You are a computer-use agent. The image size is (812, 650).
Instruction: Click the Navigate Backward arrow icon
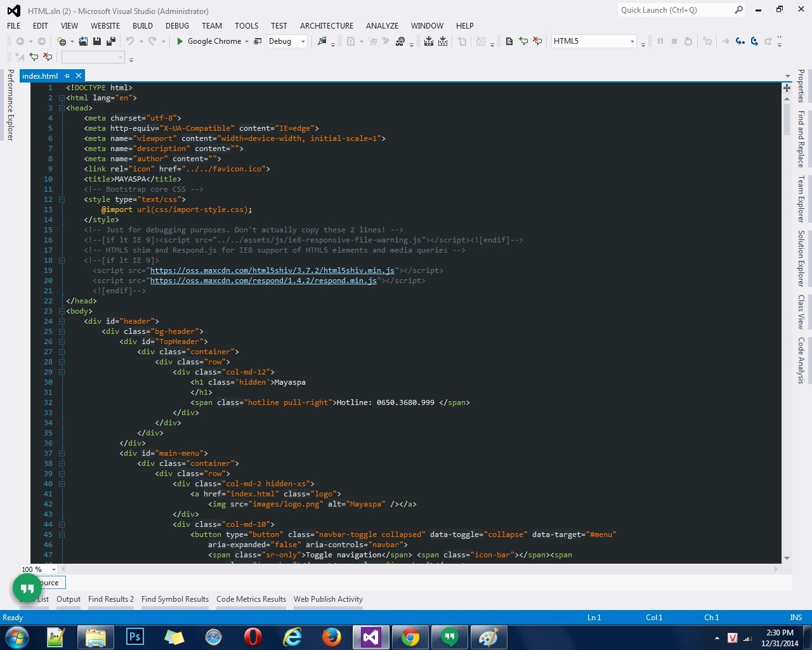[x=20, y=41]
